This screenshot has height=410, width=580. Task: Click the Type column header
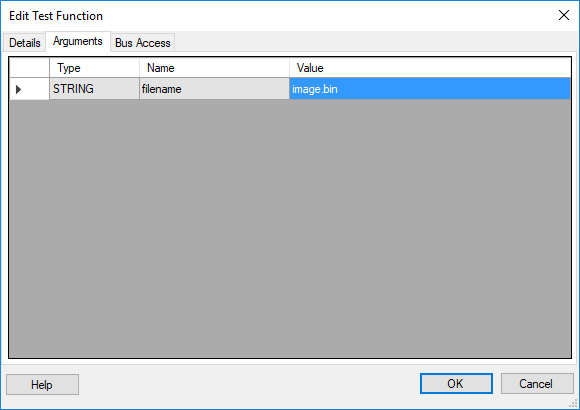(94, 68)
